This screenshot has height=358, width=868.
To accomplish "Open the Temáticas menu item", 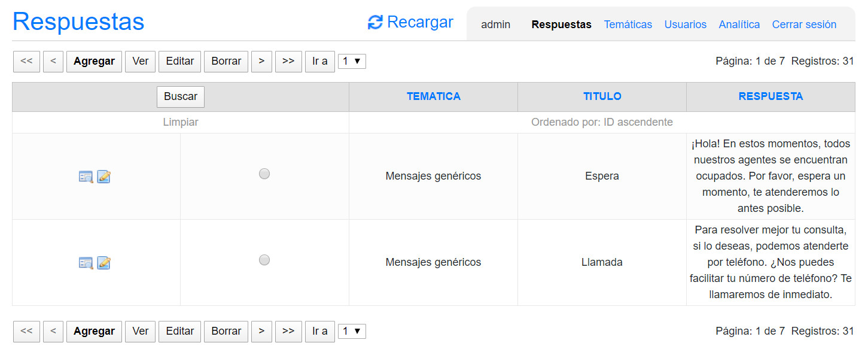I will [x=628, y=25].
